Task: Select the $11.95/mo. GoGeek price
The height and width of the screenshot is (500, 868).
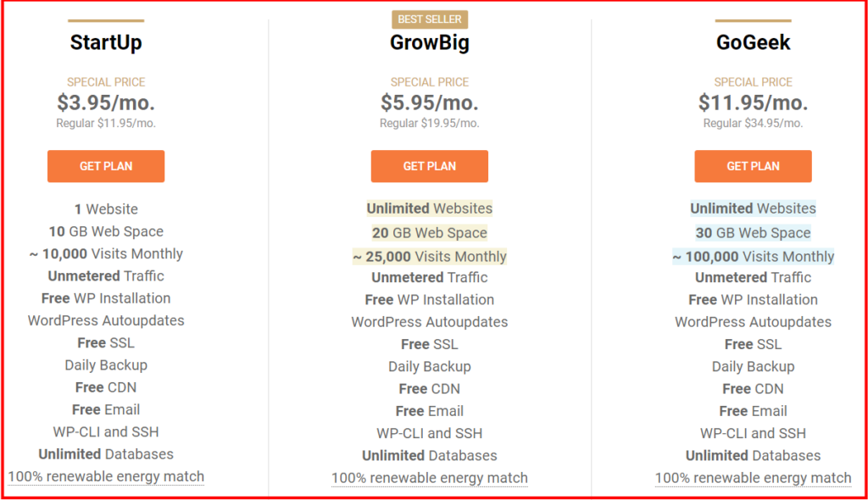Action: (x=753, y=105)
